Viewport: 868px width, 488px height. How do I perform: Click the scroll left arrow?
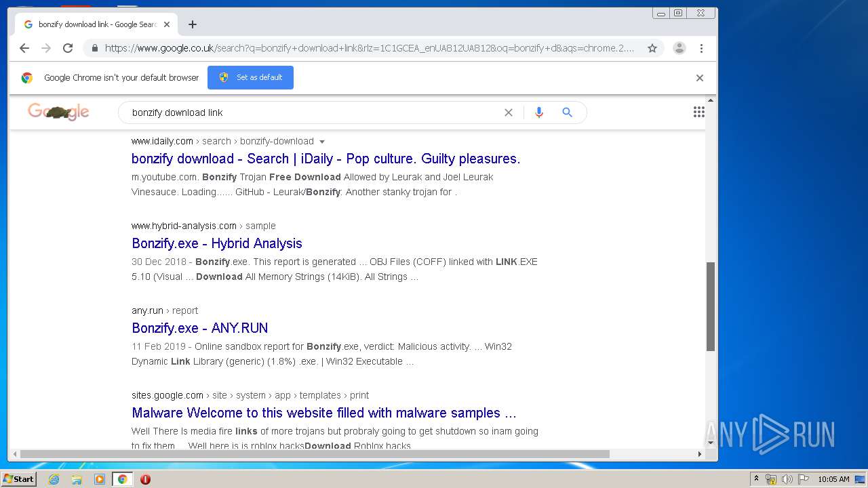coord(14,454)
